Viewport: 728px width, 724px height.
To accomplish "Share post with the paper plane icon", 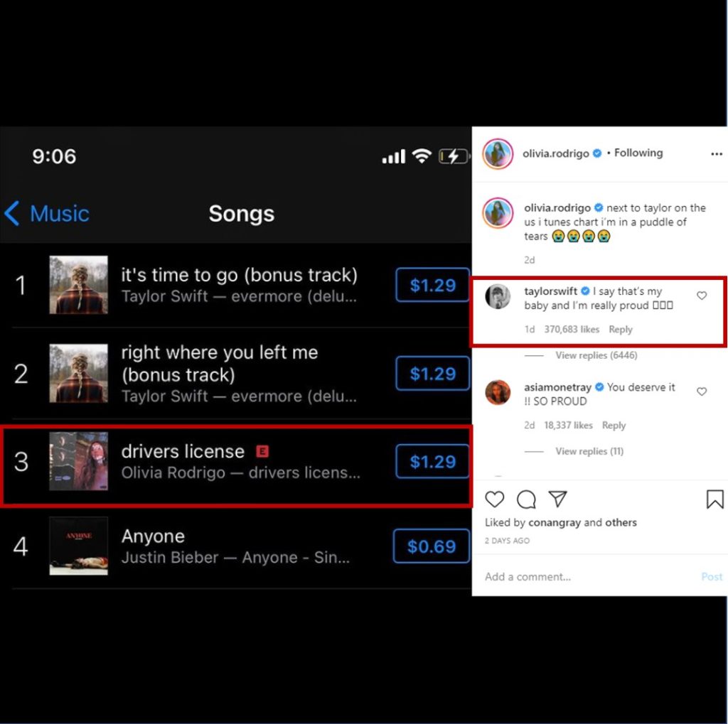I will pos(557,499).
